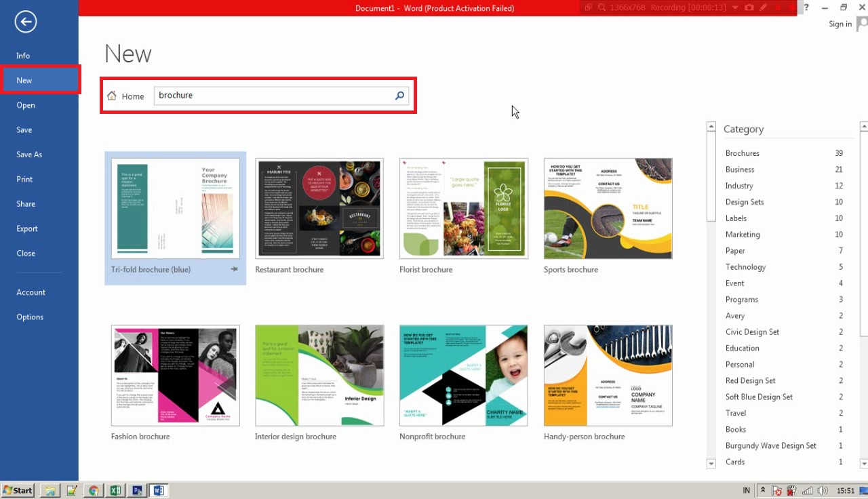The image size is (868, 499).
Task: Switch to Excel in the taskbar
Action: click(115, 490)
